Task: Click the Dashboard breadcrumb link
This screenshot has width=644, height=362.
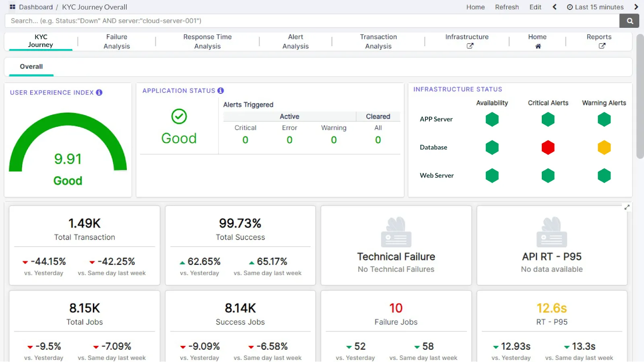Action: 36,7
